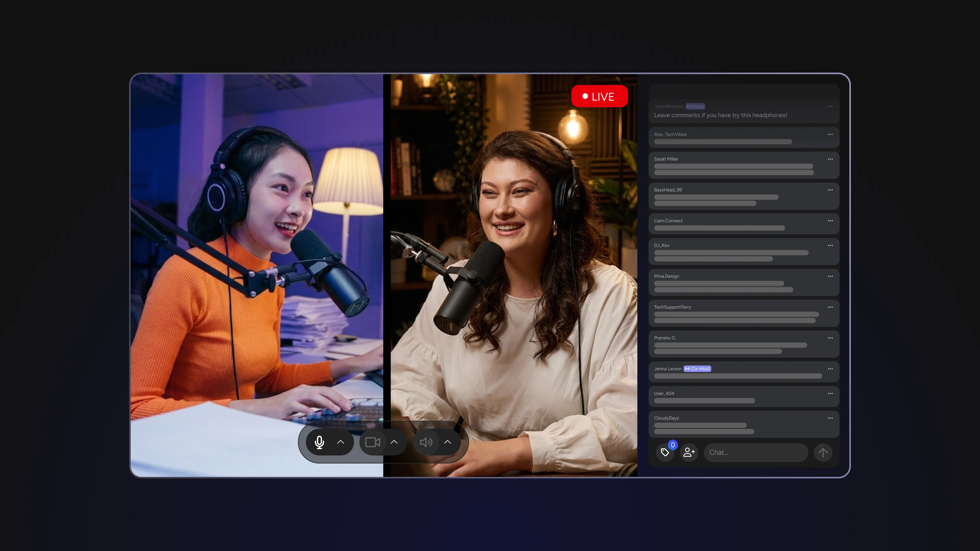Click the Co-Host badge next to Jenna Larson
Viewport: 980px width, 551px height.
click(697, 368)
